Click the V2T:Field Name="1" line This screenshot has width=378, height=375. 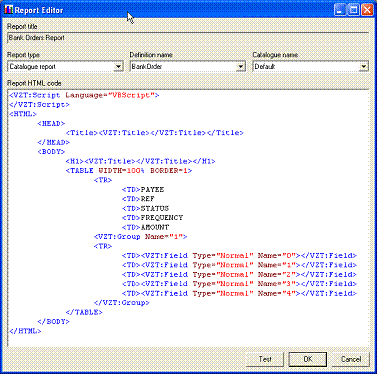point(239,265)
